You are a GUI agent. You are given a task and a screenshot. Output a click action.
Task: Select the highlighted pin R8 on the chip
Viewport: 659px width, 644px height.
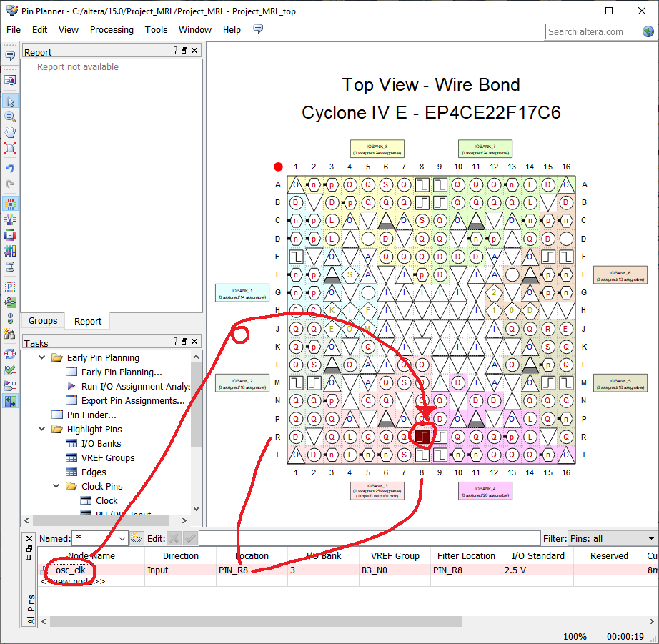tap(422, 437)
